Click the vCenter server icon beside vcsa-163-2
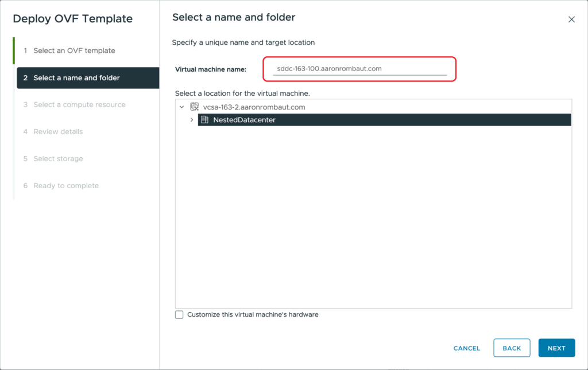 click(195, 107)
